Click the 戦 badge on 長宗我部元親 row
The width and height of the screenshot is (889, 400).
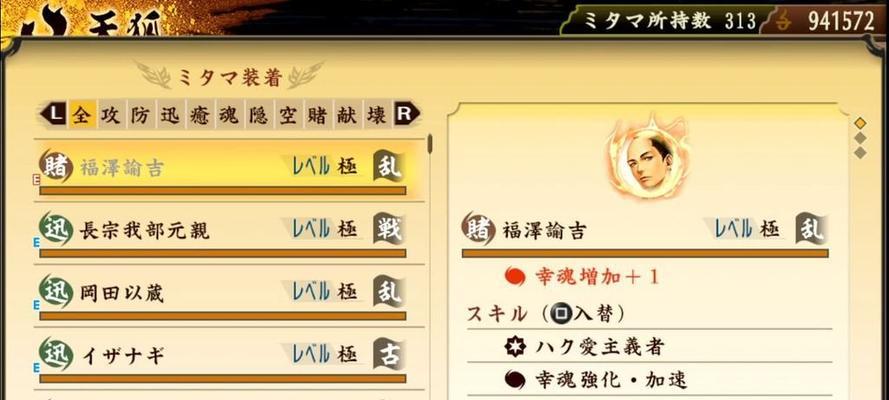(x=389, y=228)
